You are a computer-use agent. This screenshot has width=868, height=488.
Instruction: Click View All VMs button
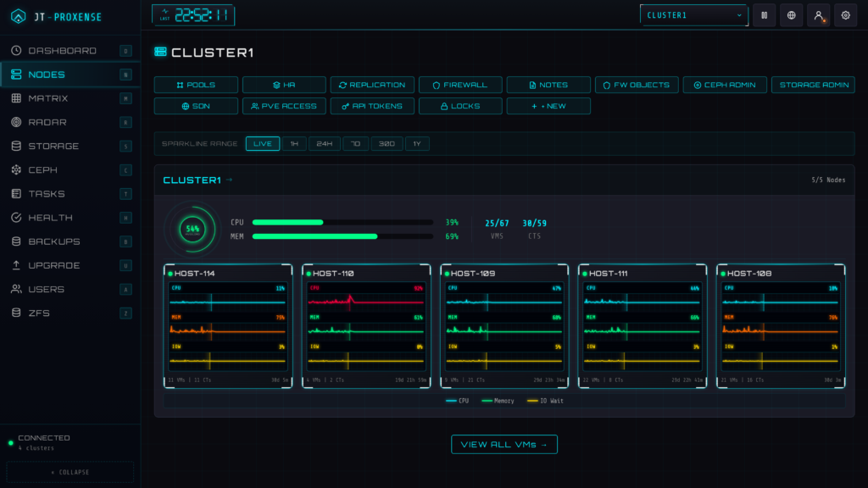[504, 444]
